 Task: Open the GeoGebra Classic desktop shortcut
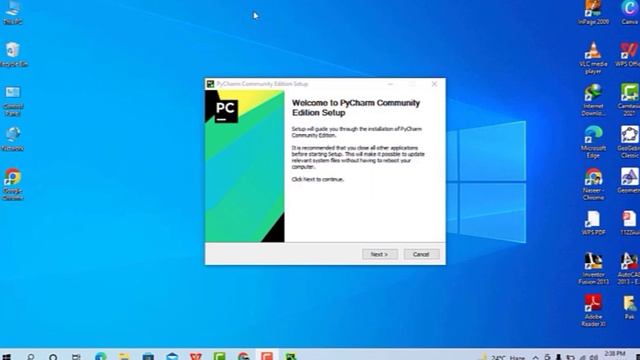pos(629,142)
